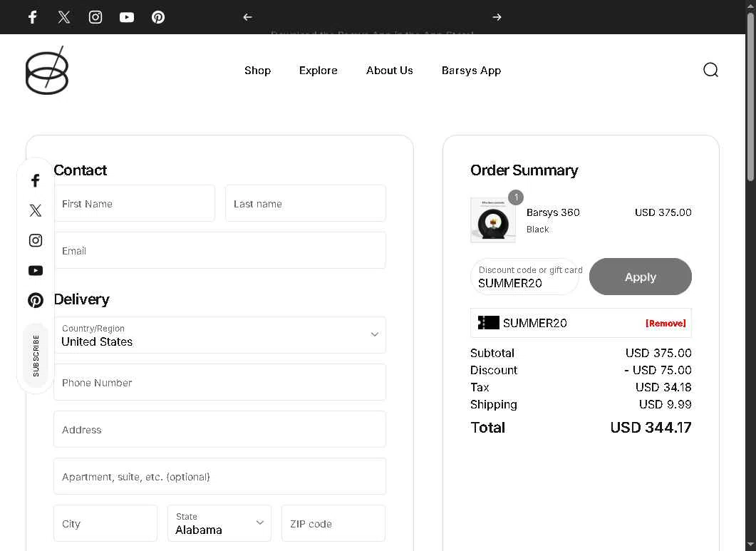
Task: Open Pinterest link in top bar
Action: click(158, 17)
